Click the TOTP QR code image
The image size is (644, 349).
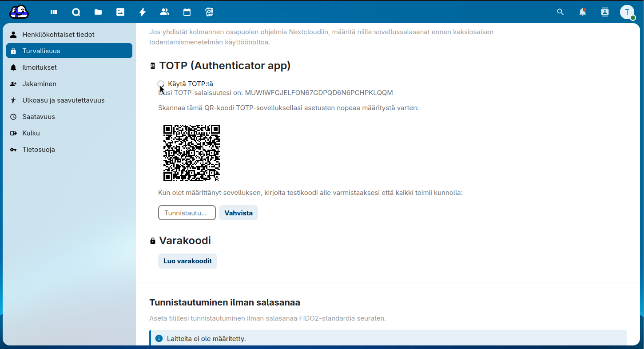pos(191,153)
